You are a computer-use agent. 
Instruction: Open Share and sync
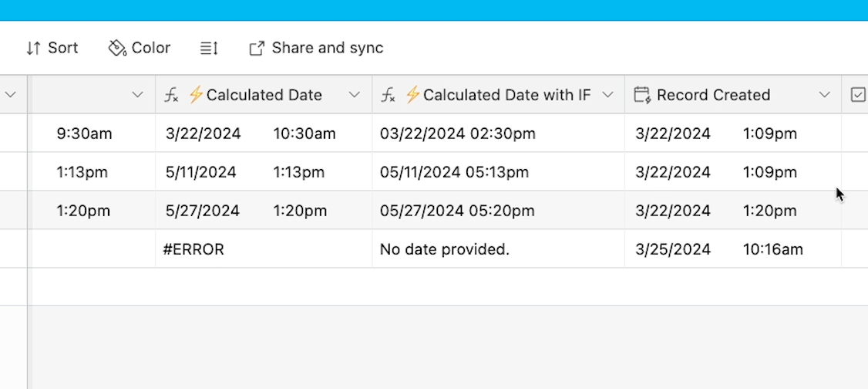[316, 48]
